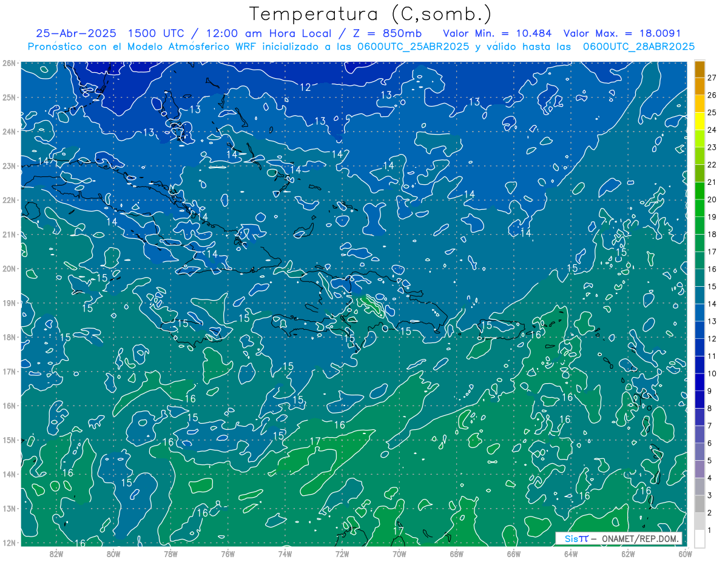Click the "80W" longitude axis label
Image resolution: width=728 pixels, height=562 pixels.
113,554
